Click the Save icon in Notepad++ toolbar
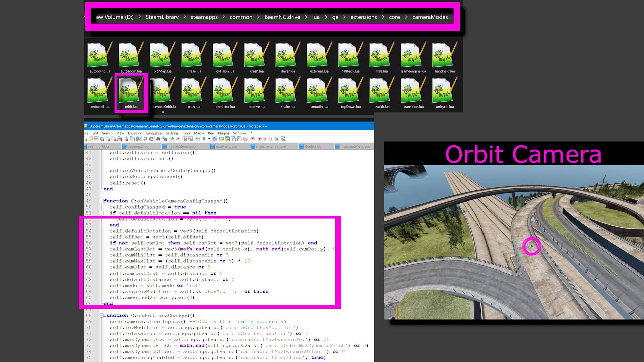Screen dimensions: 644x362 (96, 139)
